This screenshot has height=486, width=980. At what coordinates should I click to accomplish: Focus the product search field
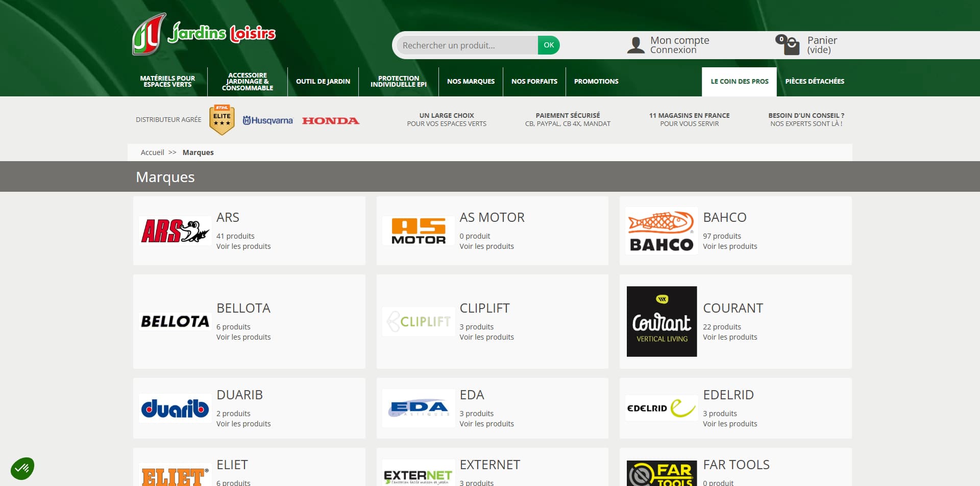(x=467, y=45)
